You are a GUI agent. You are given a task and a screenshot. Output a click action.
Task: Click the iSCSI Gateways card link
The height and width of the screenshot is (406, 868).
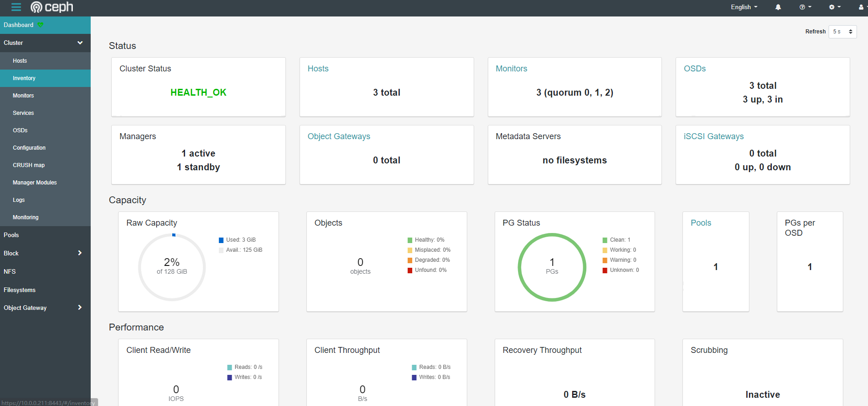(714, 136)
